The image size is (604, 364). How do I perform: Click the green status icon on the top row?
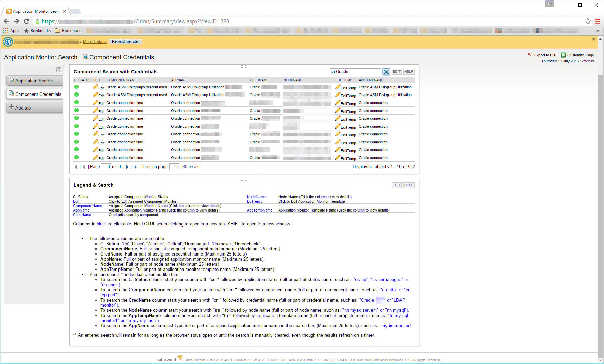[x=76, y=87]
